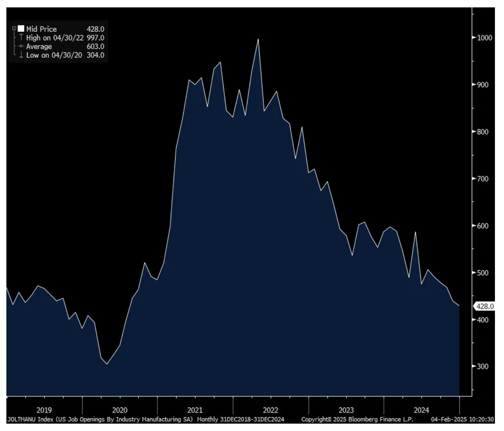Collapse the Mid Price legend tree
The height and width of the screenshot is (431, 504).
pyautogui.click(x=14, y=29)
